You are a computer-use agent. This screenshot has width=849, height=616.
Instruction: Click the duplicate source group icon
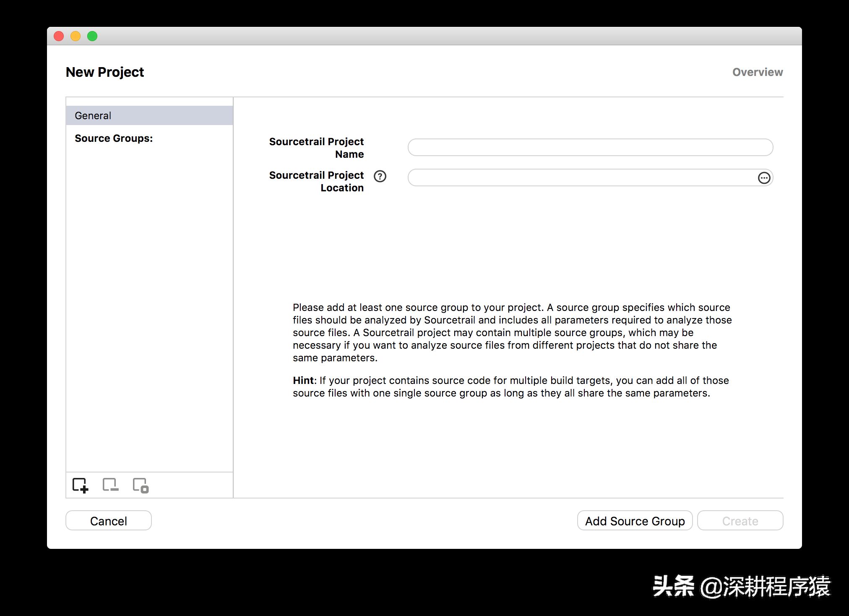[x=141, y=485]
